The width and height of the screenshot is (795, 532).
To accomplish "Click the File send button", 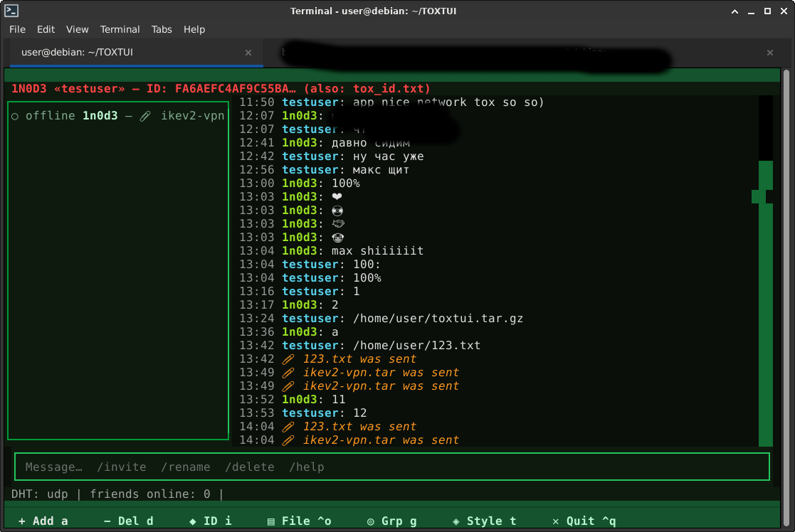I will coord(299,521).
